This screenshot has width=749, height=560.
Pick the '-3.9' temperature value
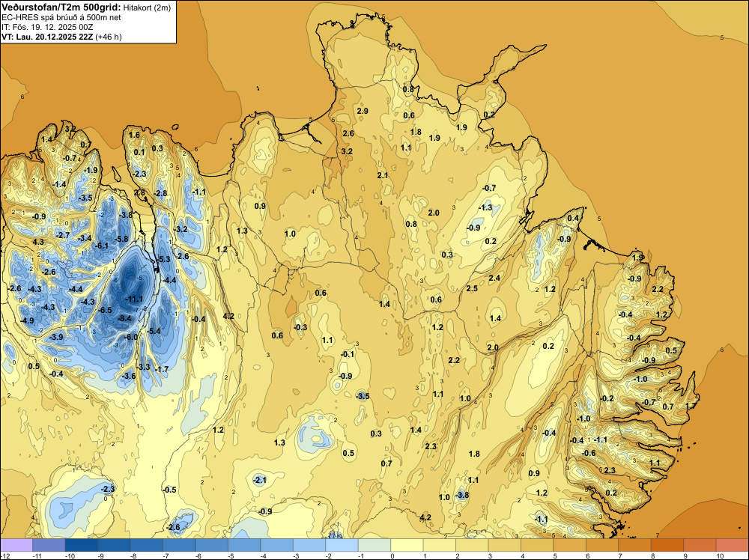click(x=56, y=337)
